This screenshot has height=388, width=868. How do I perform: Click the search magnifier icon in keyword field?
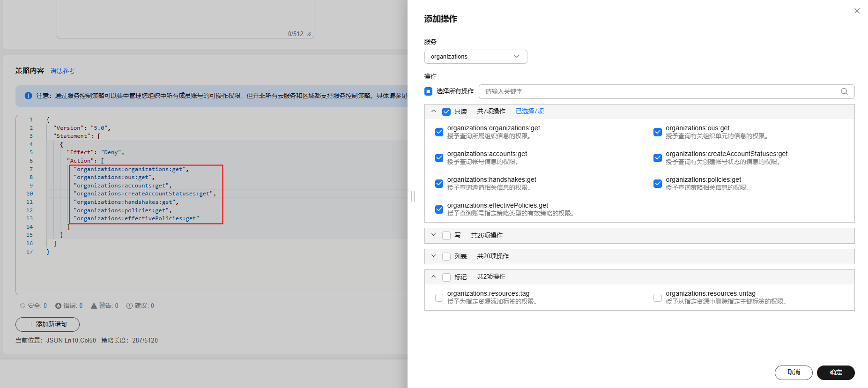[x=844, y=91]
